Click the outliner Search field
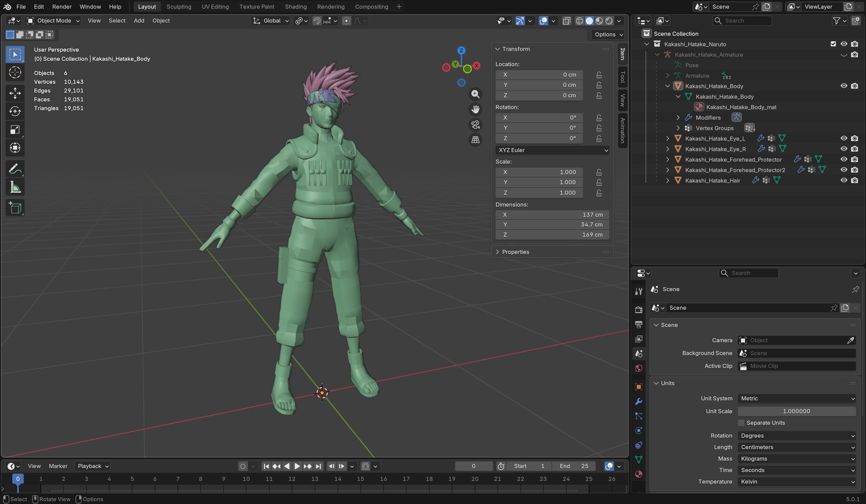 [742, 21]
